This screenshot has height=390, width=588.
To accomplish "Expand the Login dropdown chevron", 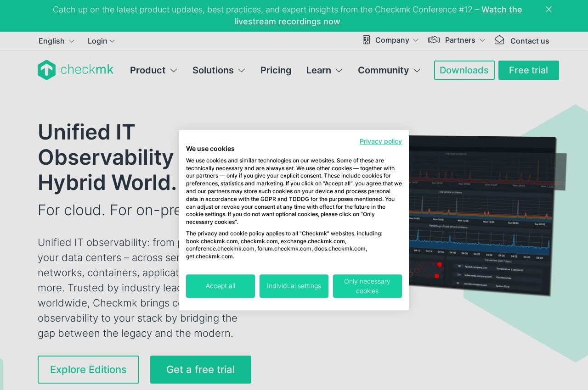I will pyautogui.click(x=113, y=41).
